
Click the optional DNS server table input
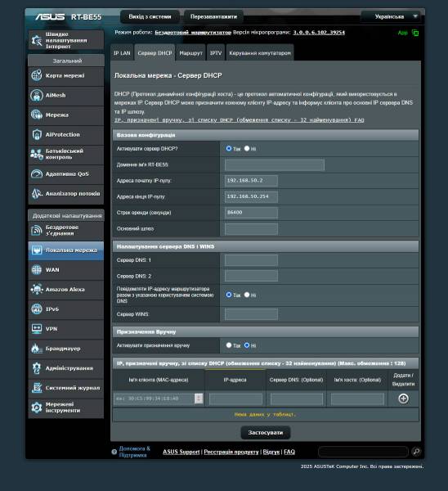tap(296, 399)
